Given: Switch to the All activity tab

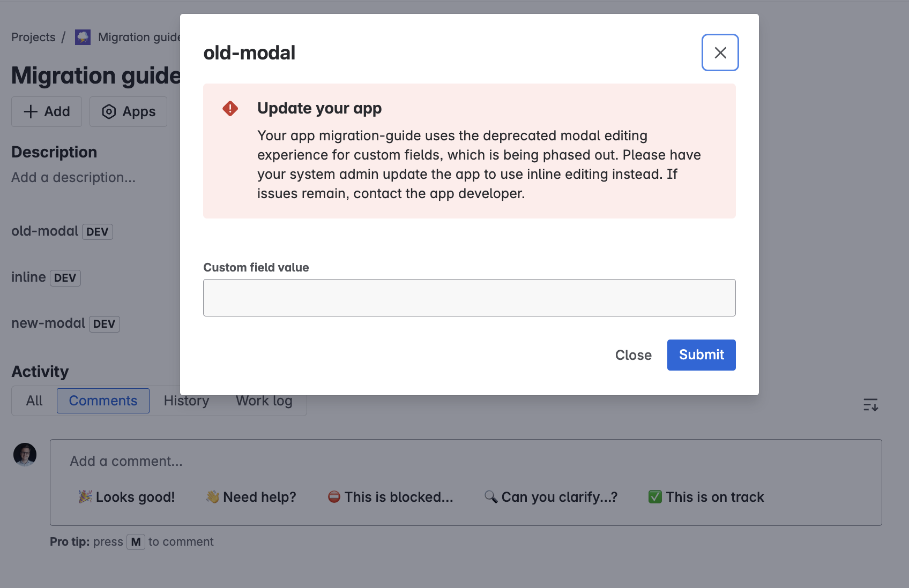Looking at the screenshot, I should click(x=34, y=401).
